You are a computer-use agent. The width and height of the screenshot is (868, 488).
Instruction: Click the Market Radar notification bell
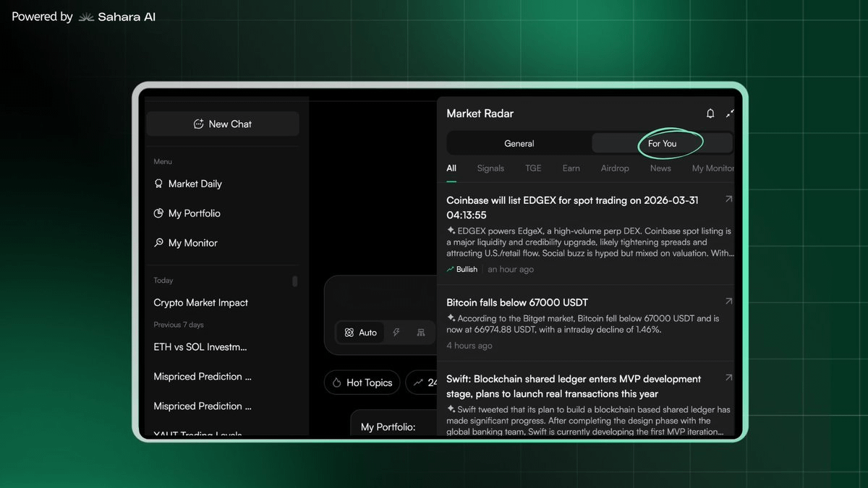[710, 114]
